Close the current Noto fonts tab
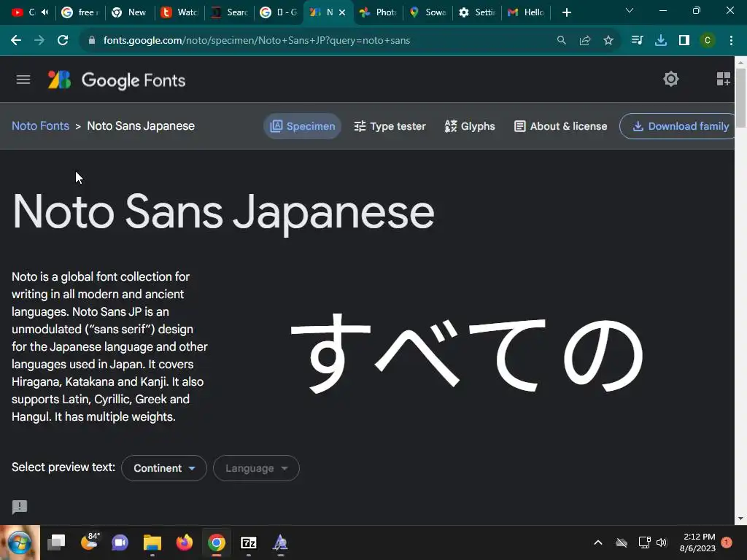Viewport: 747px width, 560px height. [x=342, y=12]
